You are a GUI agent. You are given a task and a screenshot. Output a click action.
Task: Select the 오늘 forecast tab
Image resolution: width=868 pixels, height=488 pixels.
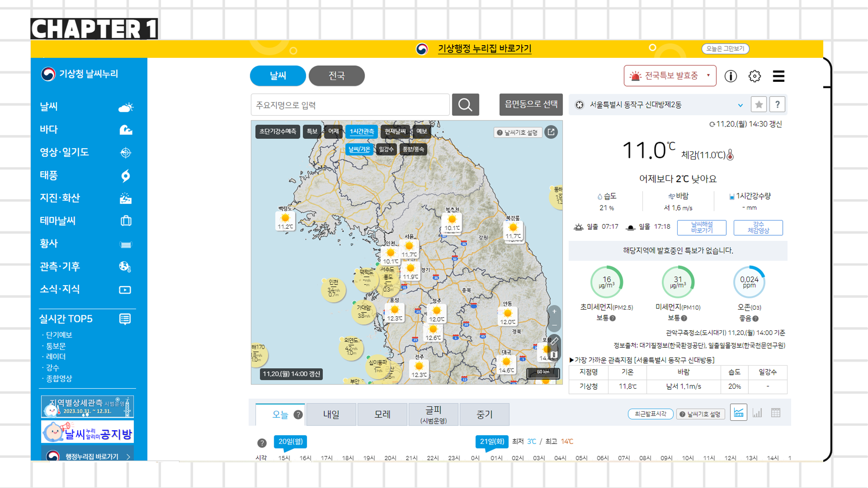click(280, 415)
